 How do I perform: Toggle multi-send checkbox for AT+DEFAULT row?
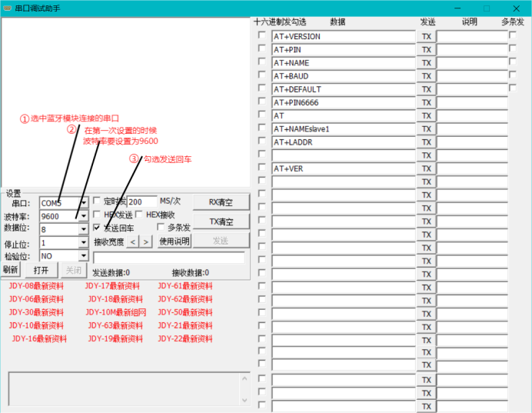tap(513, 88)
